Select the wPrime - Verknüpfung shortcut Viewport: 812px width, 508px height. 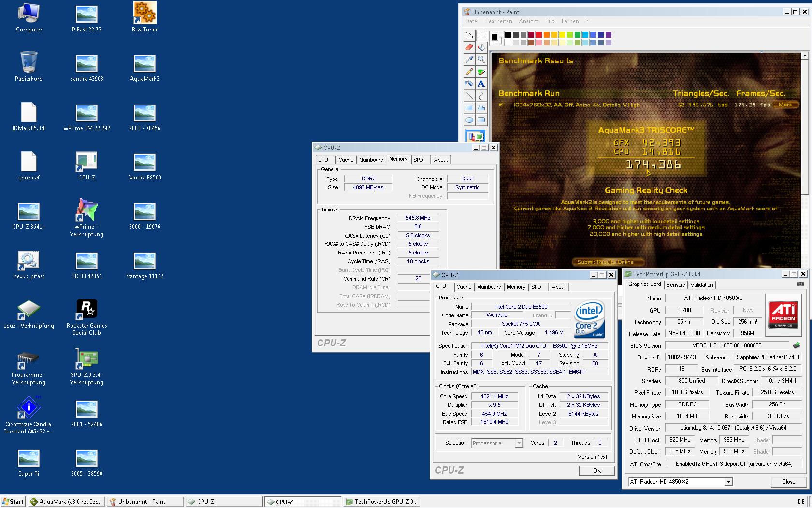pyautogui.click(x=87, y=218)
